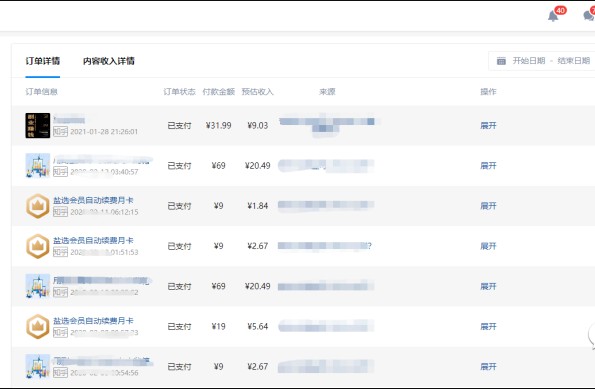Viewport: 595px width, 389px height.
Task: Open 盐选会员自动续费月卡 link of the ¥19 order
Action: (93, 321)
